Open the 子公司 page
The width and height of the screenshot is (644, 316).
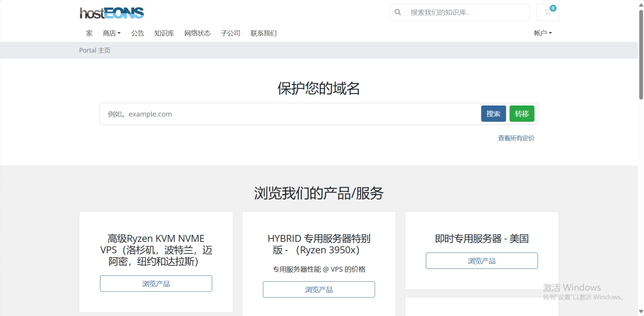click(230, 33)
